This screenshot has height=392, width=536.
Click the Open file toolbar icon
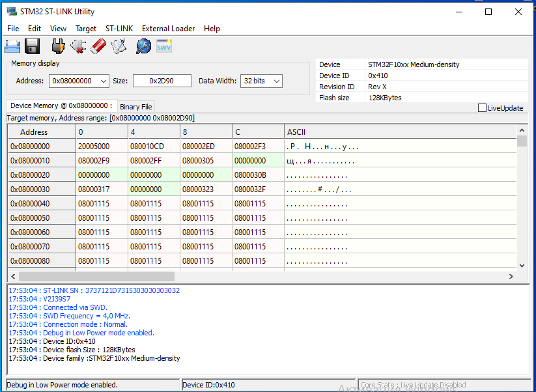[x=12, y=46]
